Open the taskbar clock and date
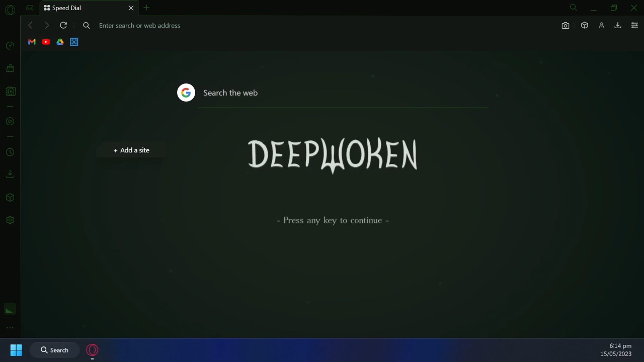This screenshot has height=362, width=644. pyautogui.click(x=616, y=350)
